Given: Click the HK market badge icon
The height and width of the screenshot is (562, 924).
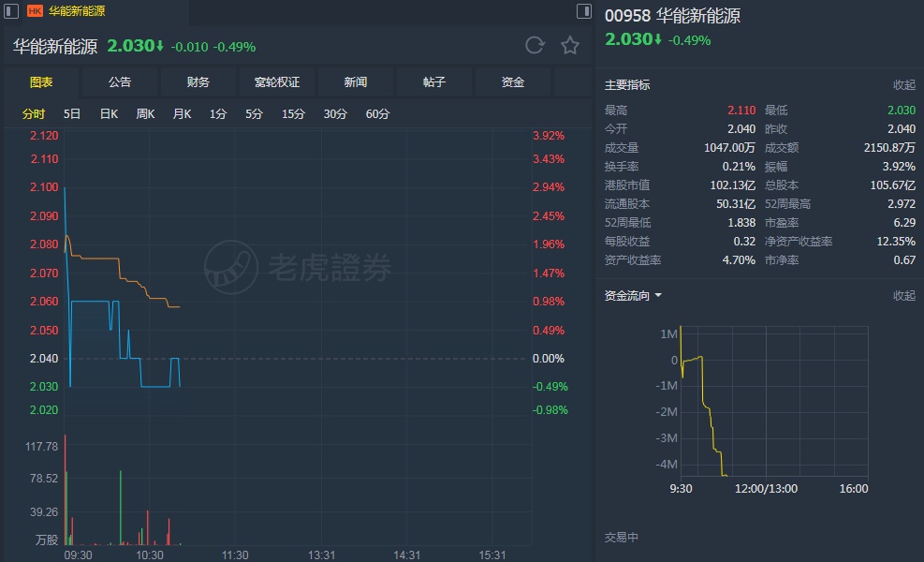Looking at the screenshot, I should (x=35, y=11).
